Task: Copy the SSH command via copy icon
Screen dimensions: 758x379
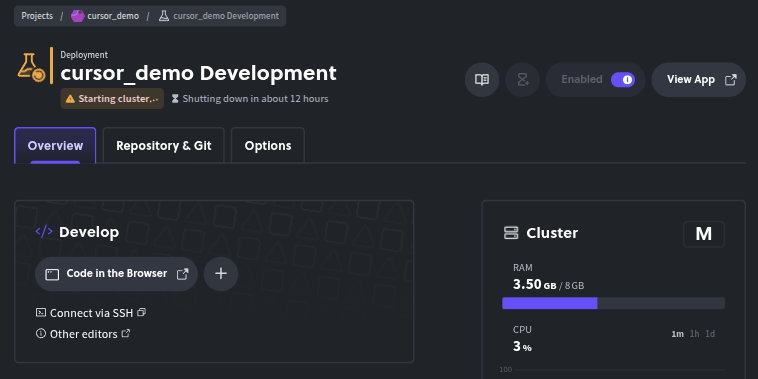Action: pyautogui.click(x=141, y=312)
